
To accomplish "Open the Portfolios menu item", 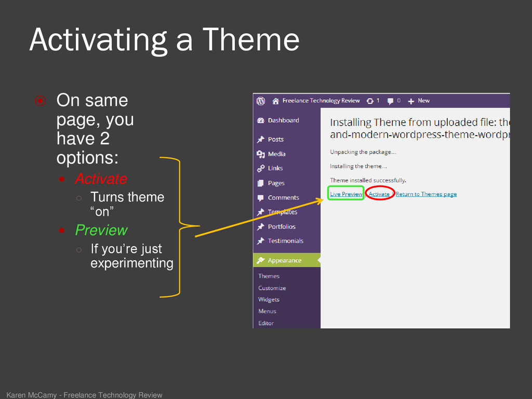I will pyautogui.click(x=282, y=227).
